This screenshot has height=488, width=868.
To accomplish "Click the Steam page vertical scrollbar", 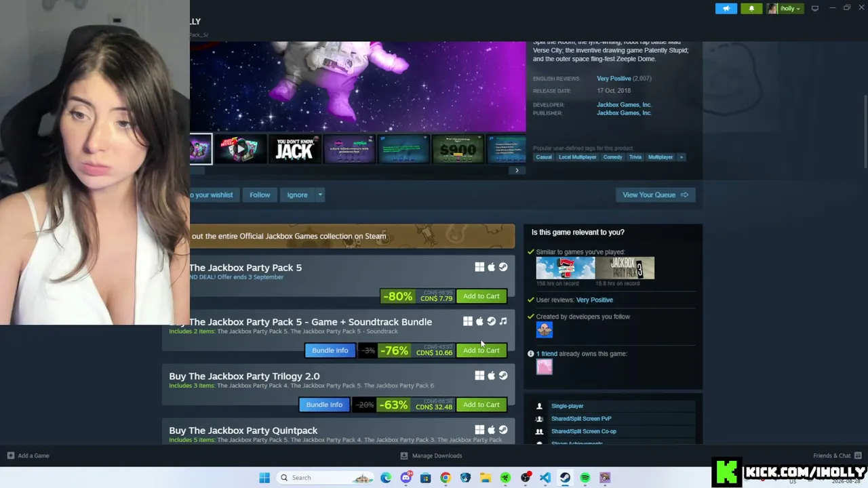I will coord(865,132).
